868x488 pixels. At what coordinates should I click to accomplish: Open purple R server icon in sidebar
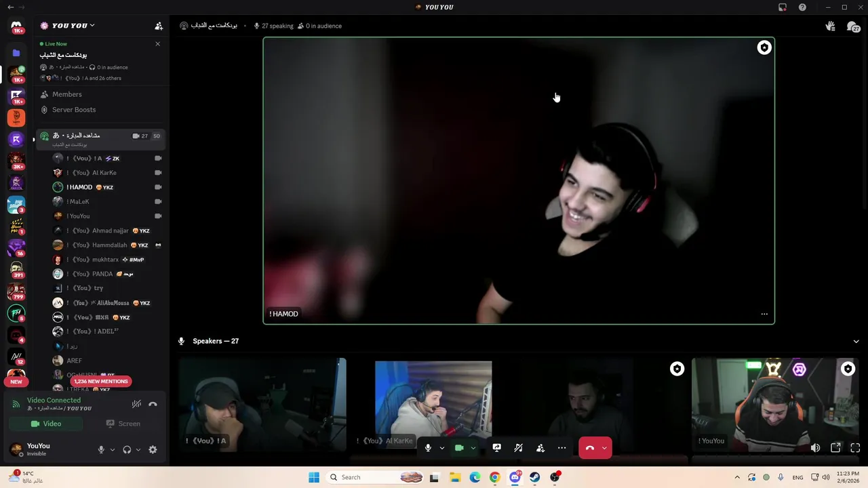click(16, 139)
